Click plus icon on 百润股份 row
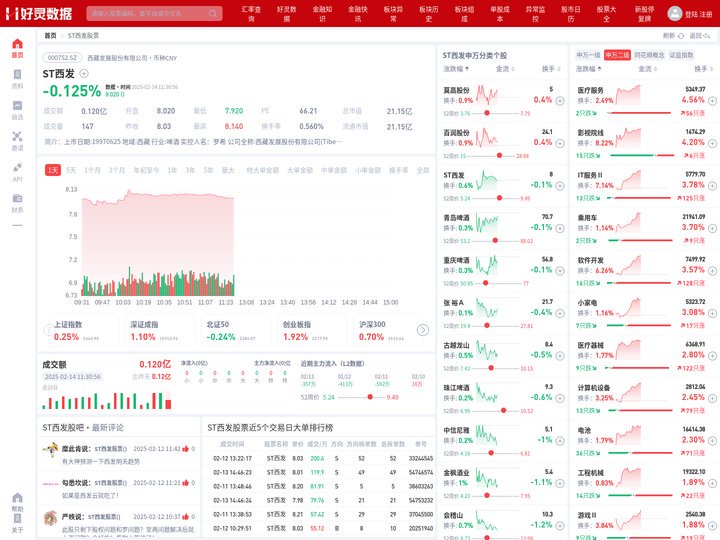 560,143
